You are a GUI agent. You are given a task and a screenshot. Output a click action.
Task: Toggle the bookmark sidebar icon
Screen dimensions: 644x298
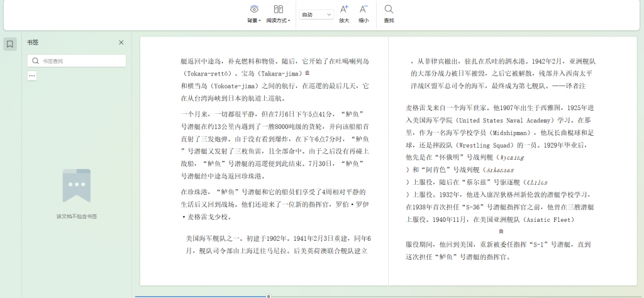tap(10, 44)
